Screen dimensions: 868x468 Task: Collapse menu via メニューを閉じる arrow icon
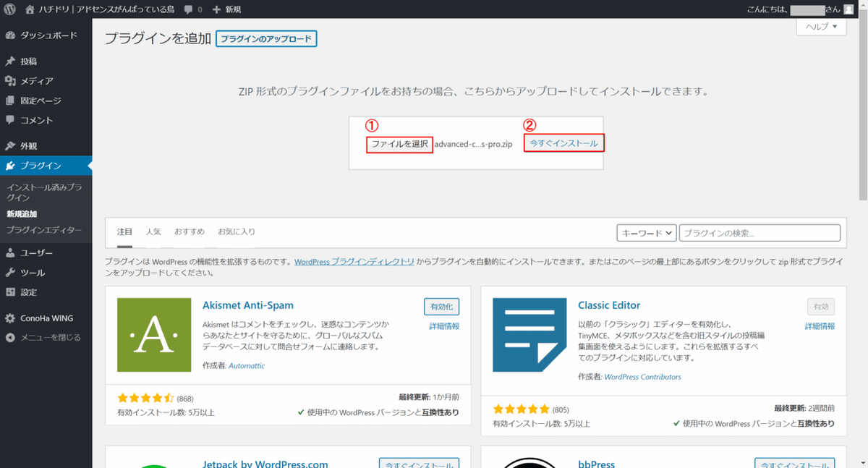pos(10,338)
